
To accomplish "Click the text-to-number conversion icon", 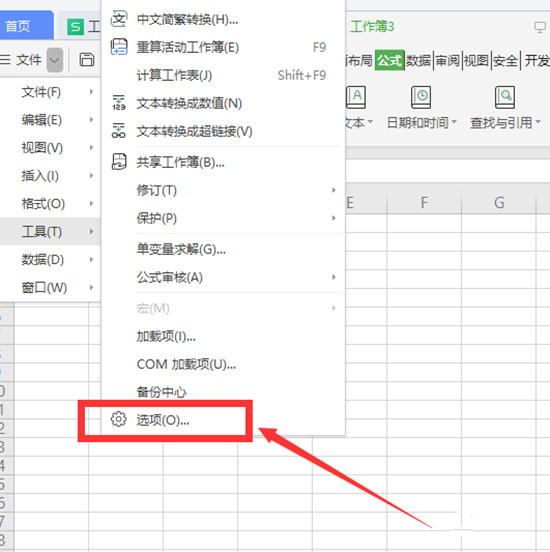I will coord(119,103).
